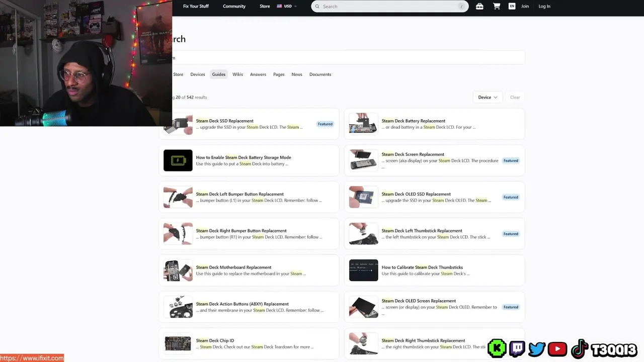Click the search magnifier icon in top bar
Screen dimensions: 644x362
(x=317, y=7)
